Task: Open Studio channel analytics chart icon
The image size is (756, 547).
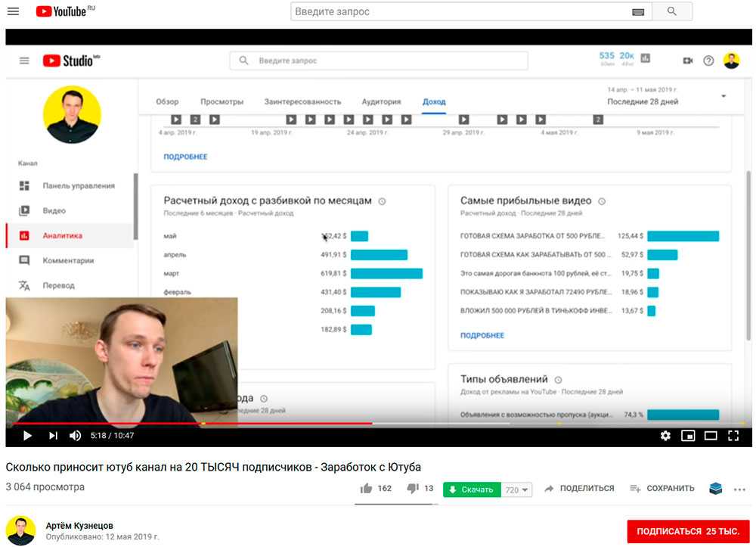Action: (645, 58)
